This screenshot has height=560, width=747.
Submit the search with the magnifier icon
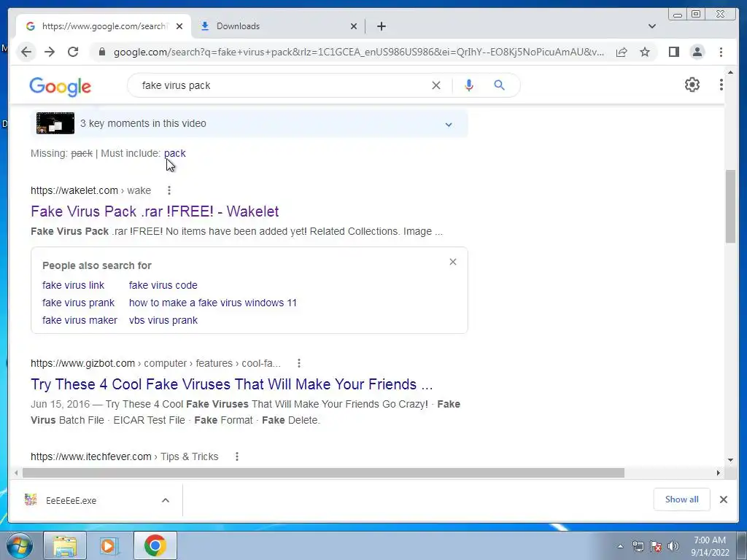coord(499,85)
